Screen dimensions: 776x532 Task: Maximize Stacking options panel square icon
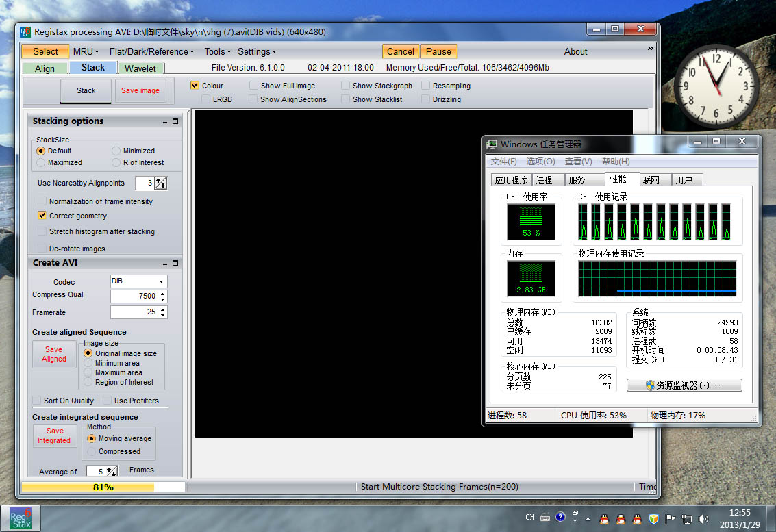(x=175, y=121)
